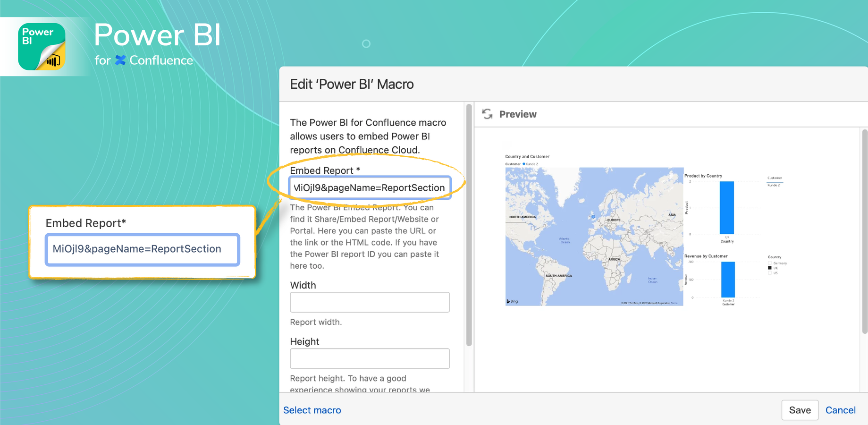The image size is (868, 425).
Task: Click the 'Revenue by Customer' chart title
Action: (706, 256)
